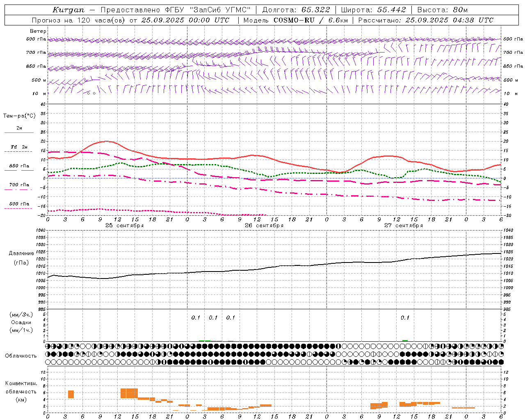Screen dimensions: 525x420
Task: Click the "(мм/1ч.)" precipitation unit label
Action: [21, 330]
